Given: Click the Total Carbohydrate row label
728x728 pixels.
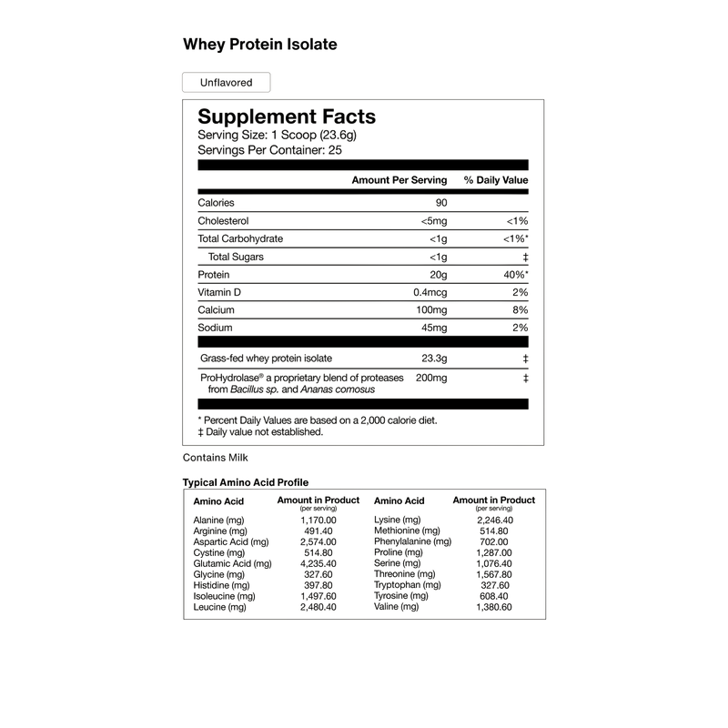Looking at the screenshot, I should (x=240, y=238).
